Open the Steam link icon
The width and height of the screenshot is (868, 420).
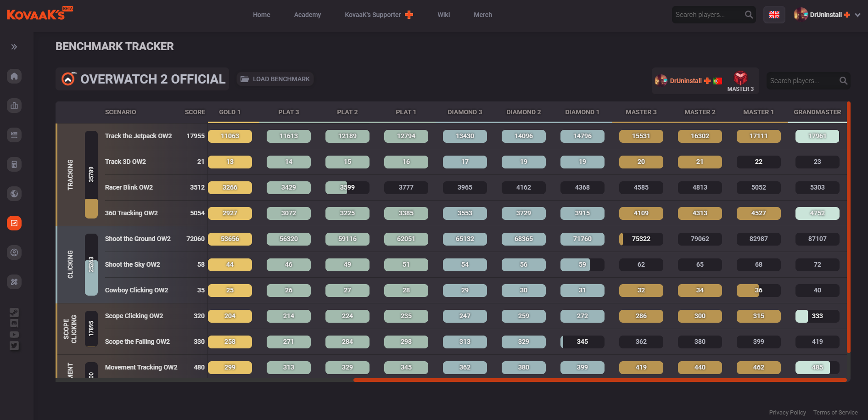coord(14,313)
